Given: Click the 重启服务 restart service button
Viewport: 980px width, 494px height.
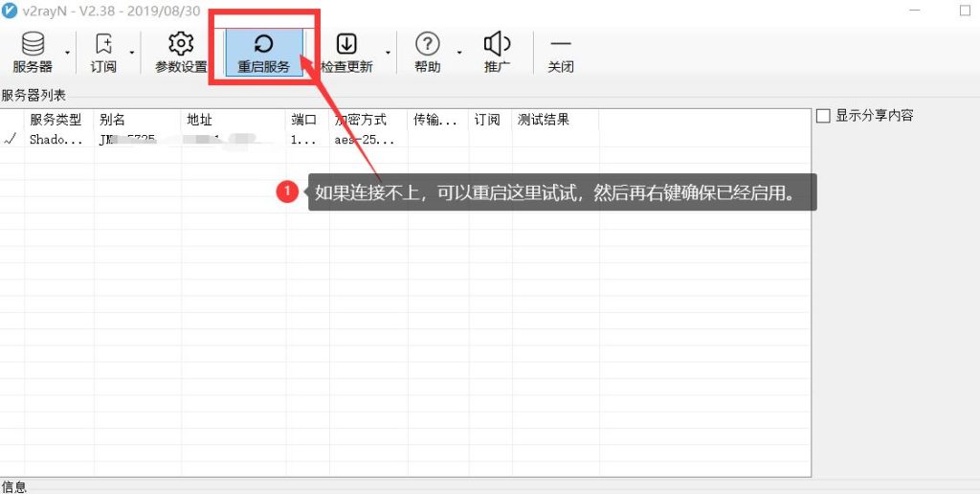Looking at the screenshot, I should 264,53.
